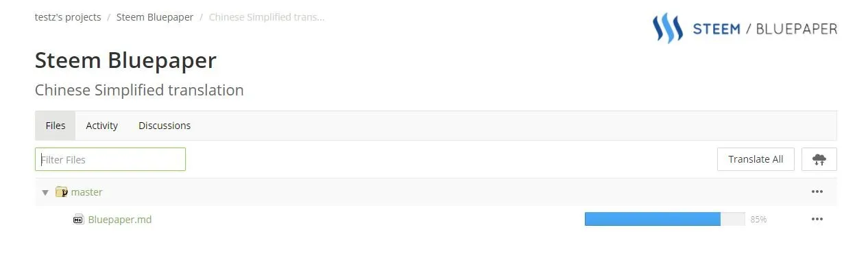
Task: Click the cloud upload/download icon button
Action: point(819,159)
